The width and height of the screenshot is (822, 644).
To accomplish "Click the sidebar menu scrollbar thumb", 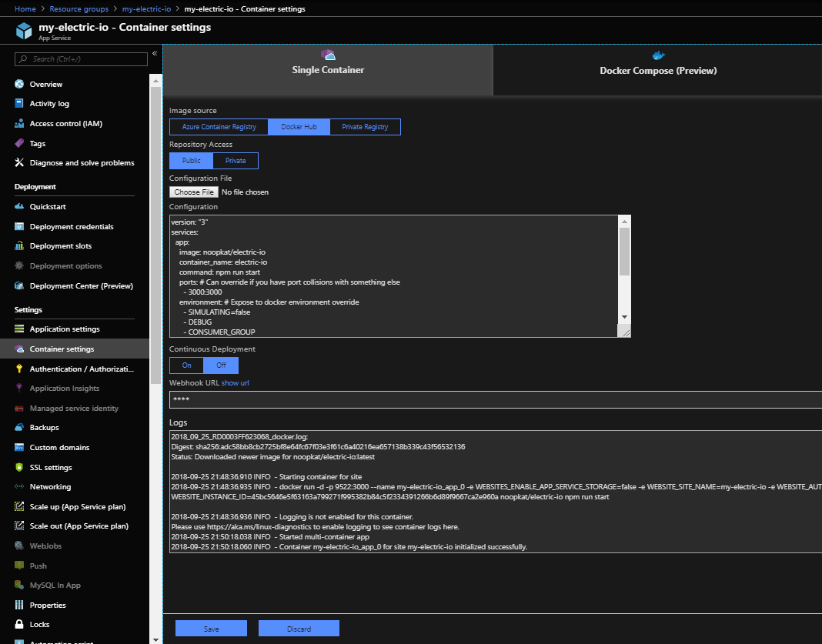I will tap(155, 235).
